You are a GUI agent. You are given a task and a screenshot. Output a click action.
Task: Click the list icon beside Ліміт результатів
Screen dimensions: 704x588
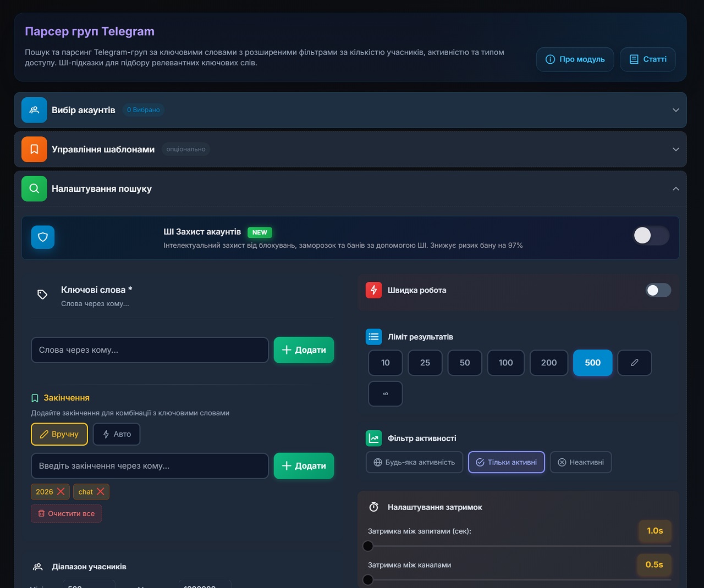coord(373,336)
